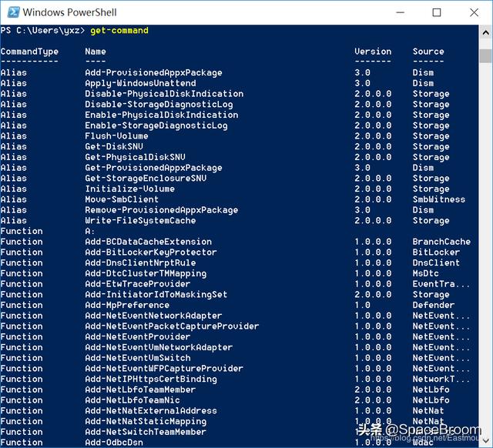493x448 pixels.
Task: Select Add-NetEventProvider entry
Action: pos(138,337)
